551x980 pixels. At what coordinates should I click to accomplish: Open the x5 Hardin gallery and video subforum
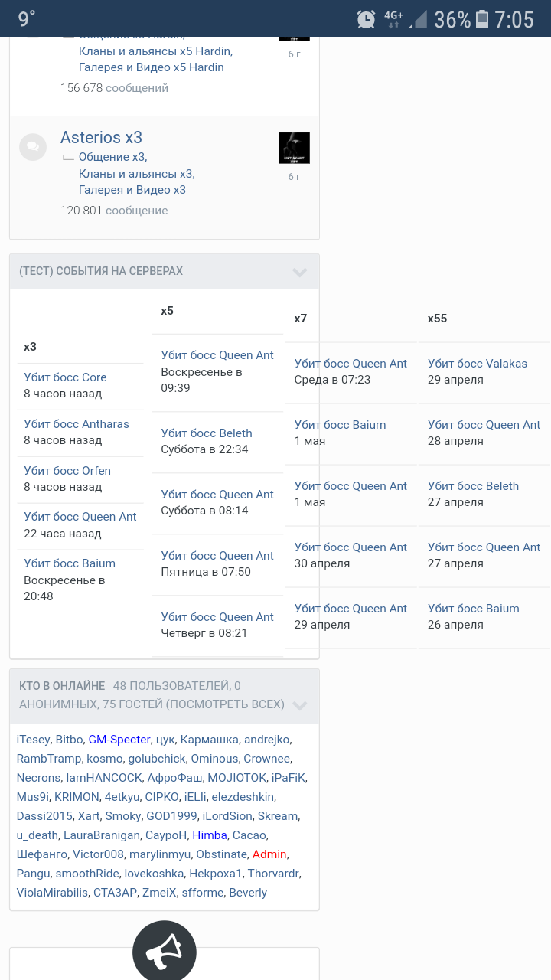pyautogui.click(x=152, y=67)
